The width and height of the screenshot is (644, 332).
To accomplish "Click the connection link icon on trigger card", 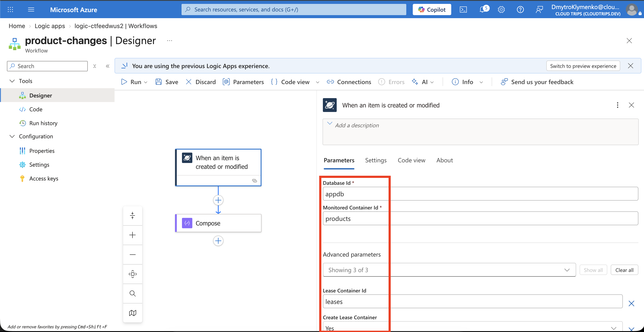I will click(255, 181).
